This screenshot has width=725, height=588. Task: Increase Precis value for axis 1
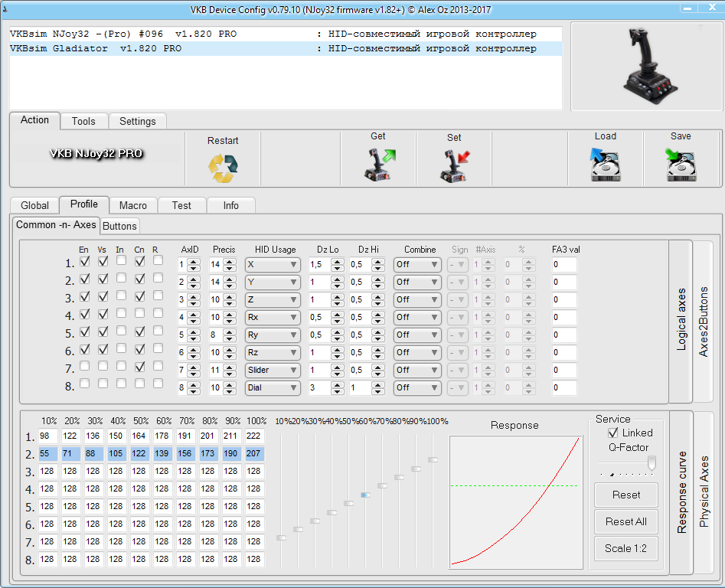[x=229, y=261]
